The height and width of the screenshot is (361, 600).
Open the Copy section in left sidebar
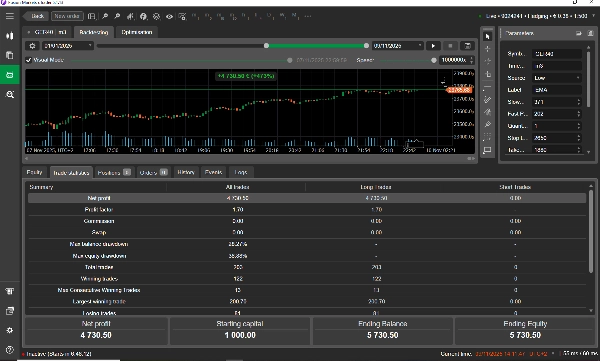click(x=10, y=55)
